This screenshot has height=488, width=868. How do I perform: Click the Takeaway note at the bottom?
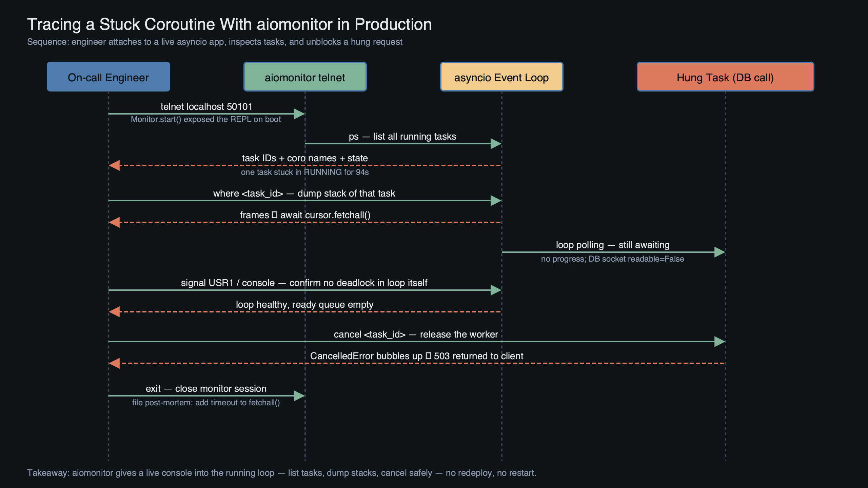click(282, 473)
